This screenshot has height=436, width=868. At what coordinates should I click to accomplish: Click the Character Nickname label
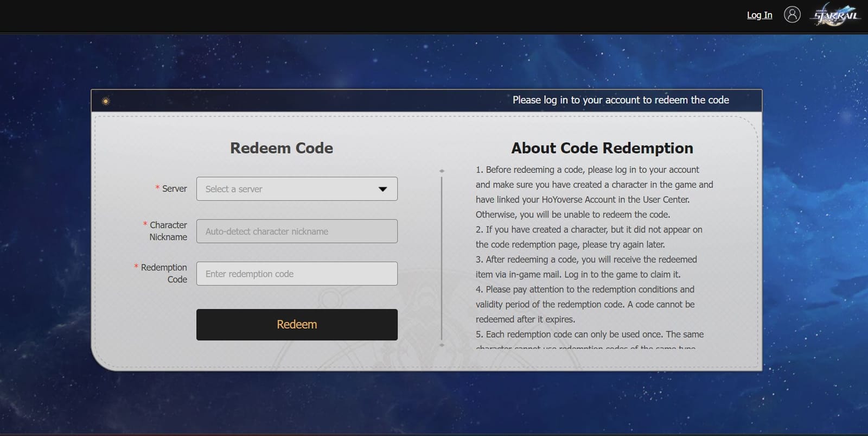coord(168,231)
